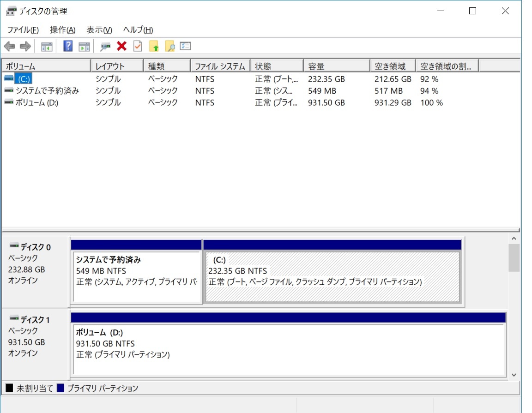Screen dimensions: 532x413
Task: Click the folder icon with the green up arrow
Action: click(154, 46)
